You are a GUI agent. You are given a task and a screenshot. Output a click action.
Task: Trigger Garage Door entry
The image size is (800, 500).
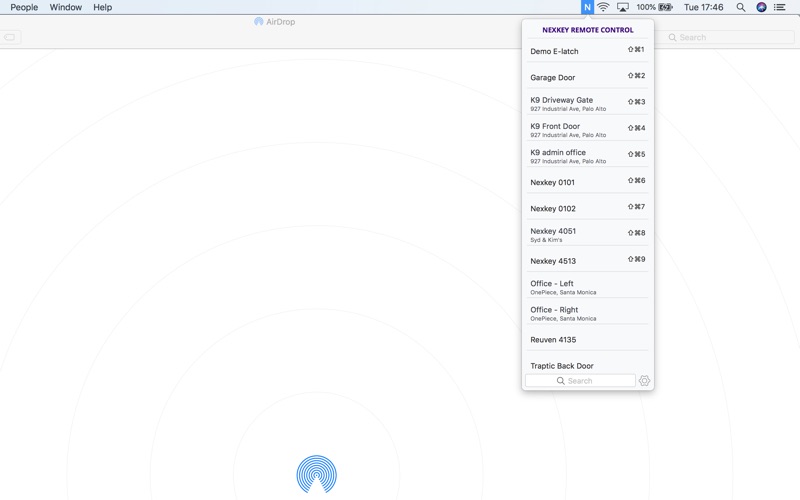click(587, 77)
